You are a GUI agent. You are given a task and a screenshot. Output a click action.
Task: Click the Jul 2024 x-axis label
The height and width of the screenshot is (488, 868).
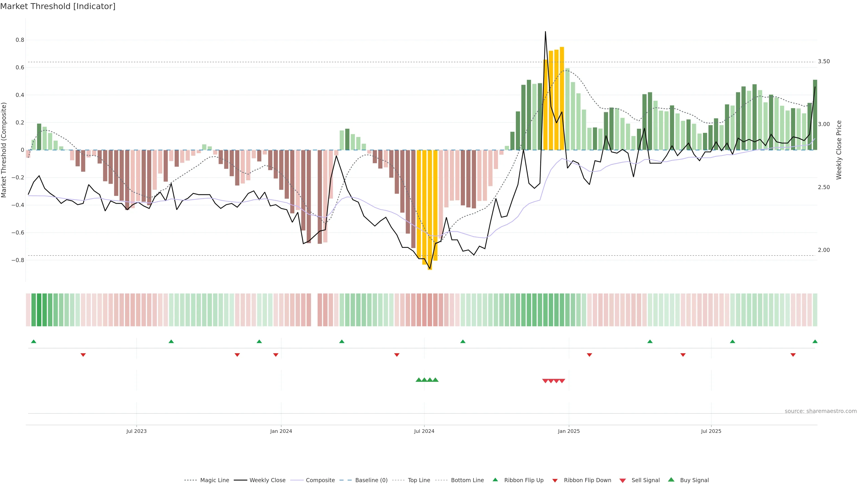click(x=424, y=431)
